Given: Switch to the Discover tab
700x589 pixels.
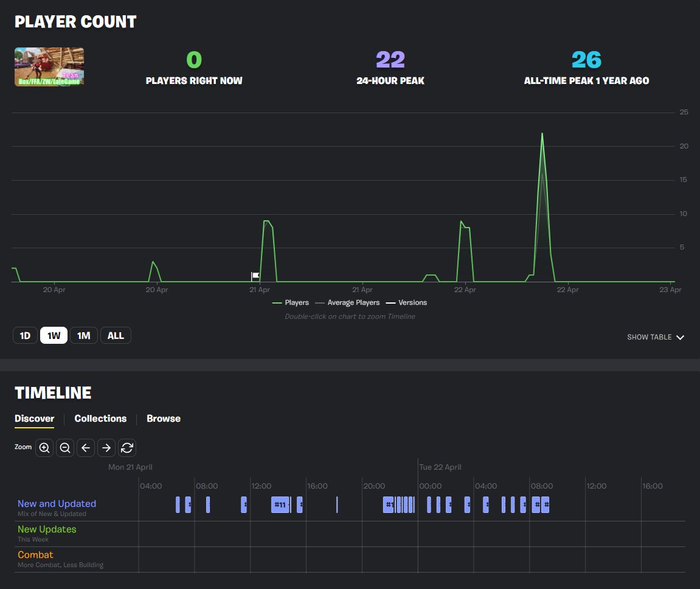Looking at the screenshot, I should (x=35, y=419).
